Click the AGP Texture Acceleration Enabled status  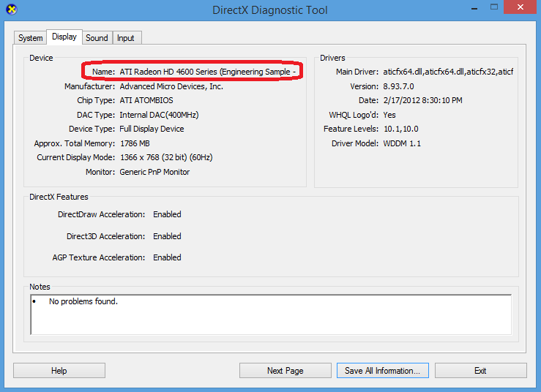[167, 257]
